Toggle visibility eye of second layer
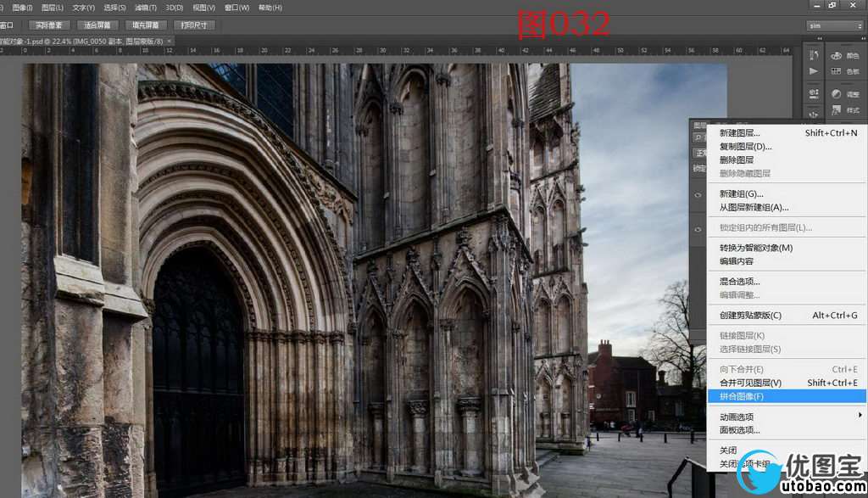The width and height of the screenshot is (868, 498). 698,229
